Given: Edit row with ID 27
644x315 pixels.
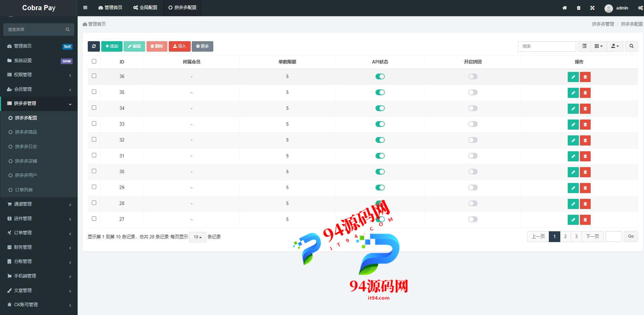Looking at the screenshot, I should coord(573,220).
